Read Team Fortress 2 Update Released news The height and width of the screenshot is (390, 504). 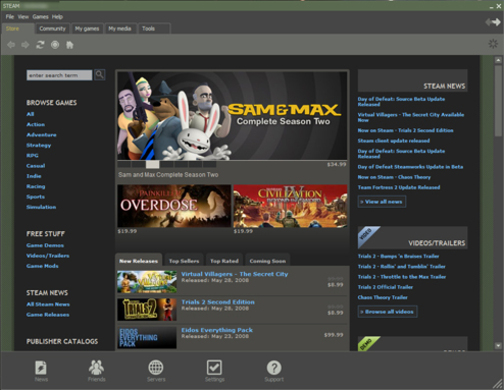coord(399,187)
